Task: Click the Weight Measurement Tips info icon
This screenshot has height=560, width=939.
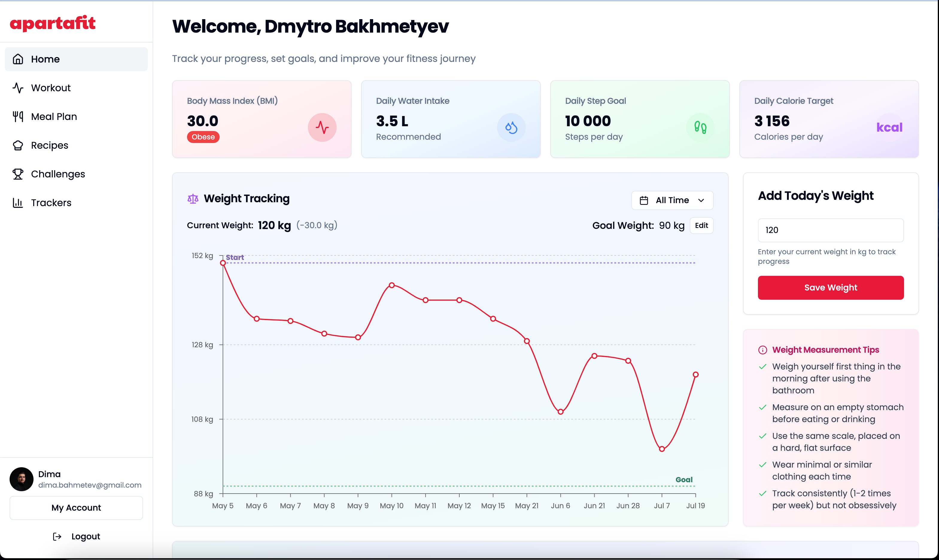Action: (762, 350)
